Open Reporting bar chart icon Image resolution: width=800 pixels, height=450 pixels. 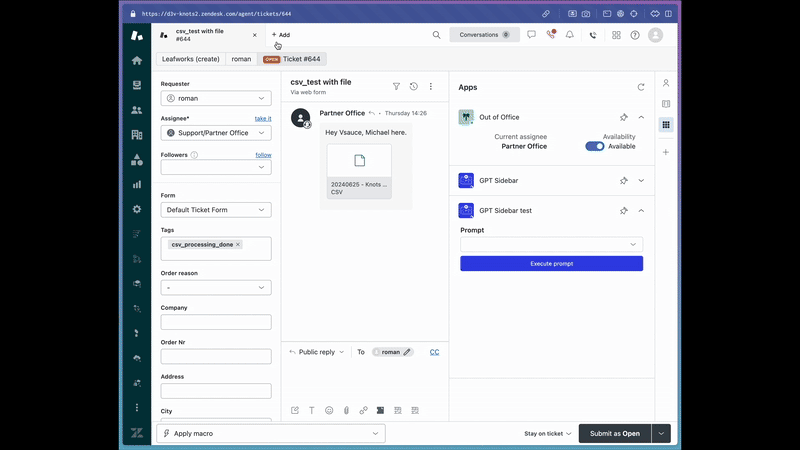(137, 185)
